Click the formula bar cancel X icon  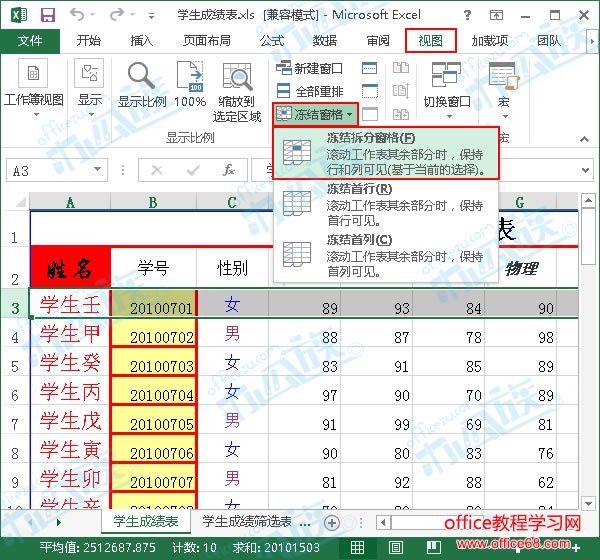tap(157, 170)
